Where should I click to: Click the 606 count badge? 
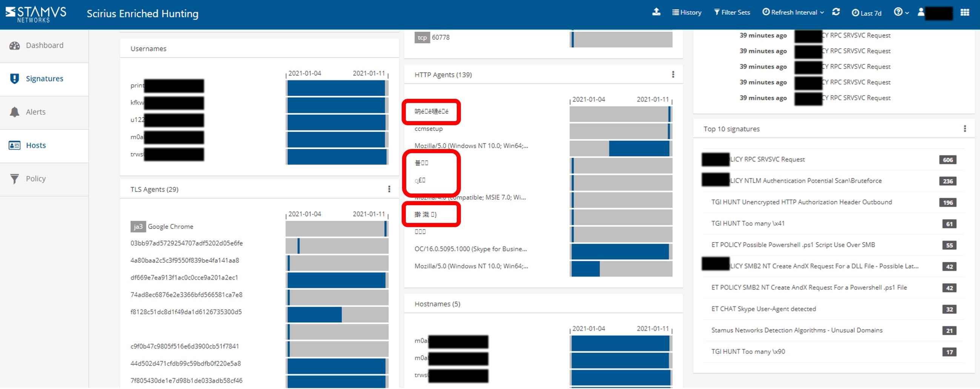pos(947,160)
